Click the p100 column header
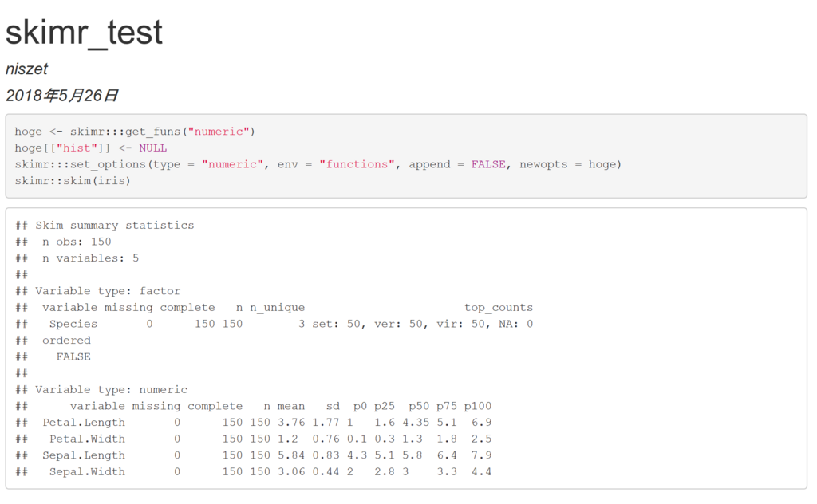The width and height of the screenshot is (817, 504). (x=478, y=406)
